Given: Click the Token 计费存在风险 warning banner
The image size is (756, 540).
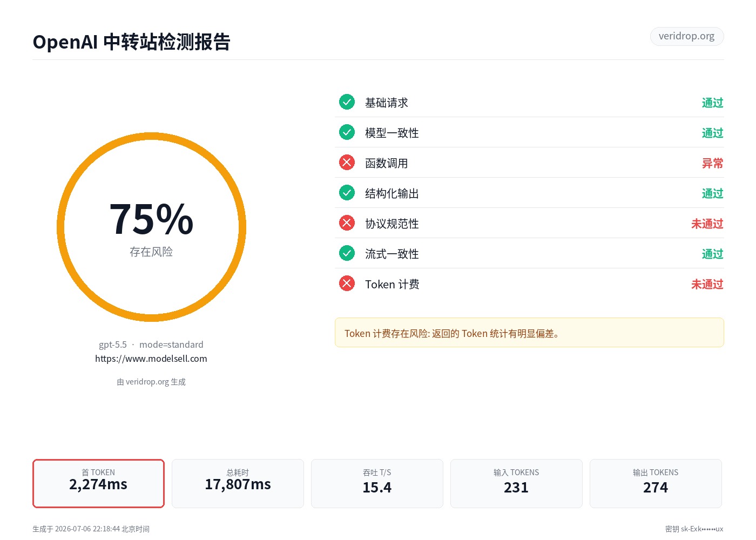Looking at the screenshot, I should pyautogui.click(x=529, y=333).
